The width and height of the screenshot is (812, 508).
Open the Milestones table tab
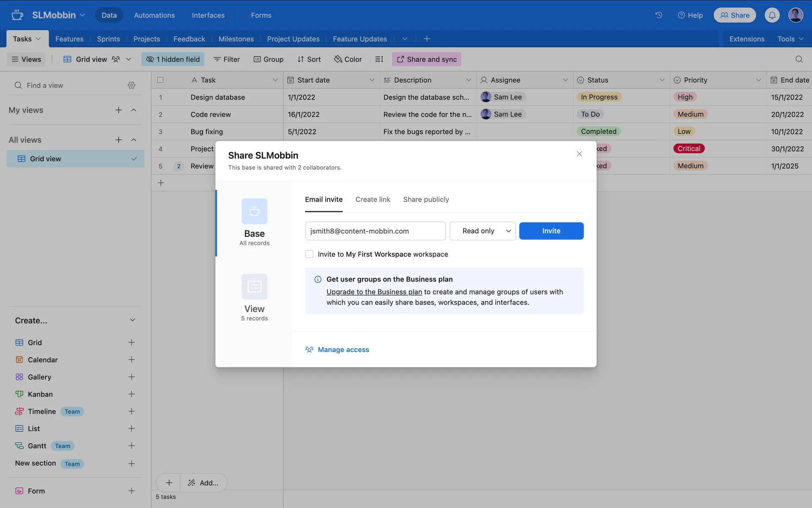pos(236,39)
